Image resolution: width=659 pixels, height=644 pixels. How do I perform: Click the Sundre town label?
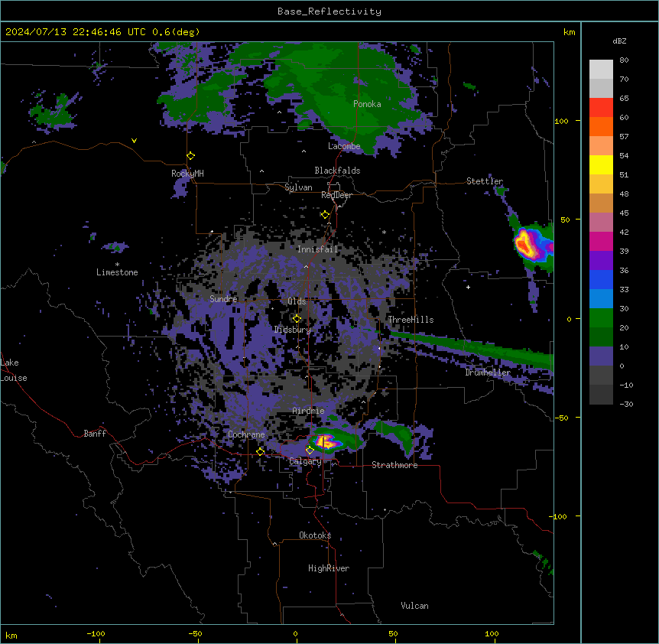click(x=223, y=299)
